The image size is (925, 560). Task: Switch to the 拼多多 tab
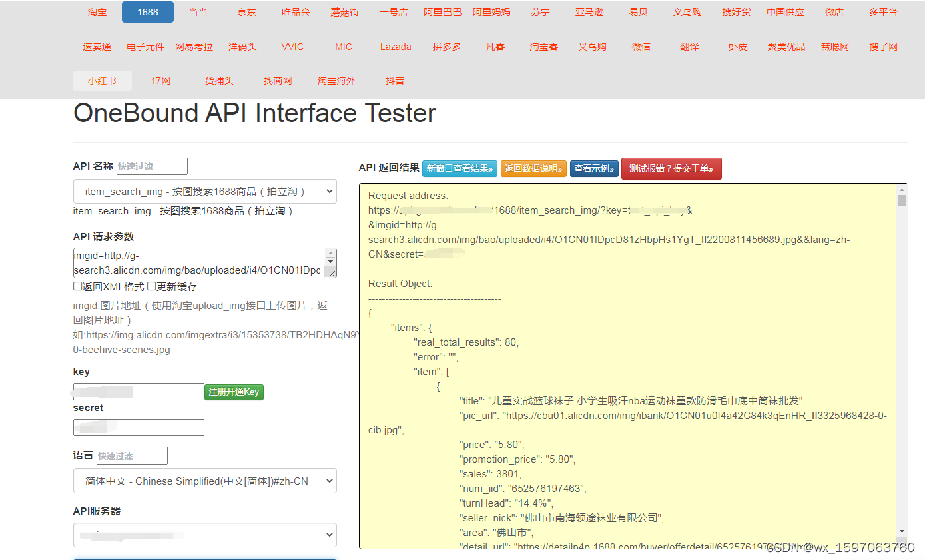(447, 47)
